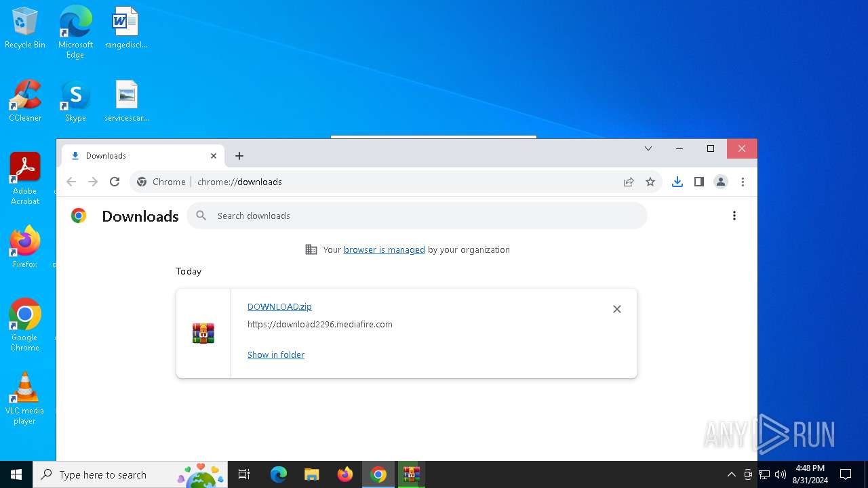Reload the Chrome downloads page

tap(115, 182)
